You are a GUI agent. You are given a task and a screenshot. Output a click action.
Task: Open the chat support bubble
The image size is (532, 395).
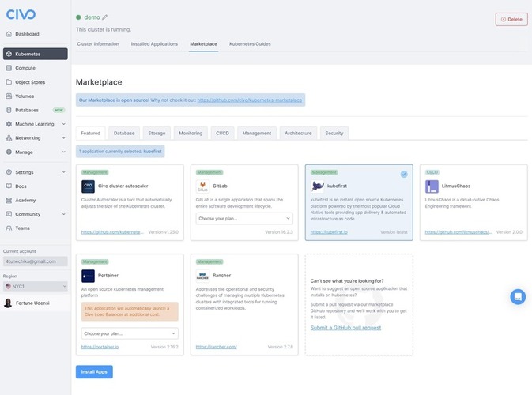518,297
